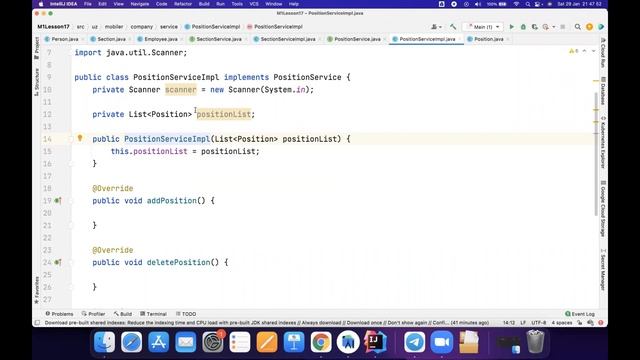Open the Cloud Run side panel
The height and width of the screenshot is (360, 640).
coord(603,53)
